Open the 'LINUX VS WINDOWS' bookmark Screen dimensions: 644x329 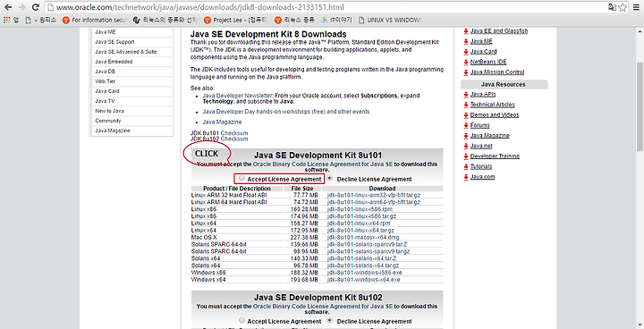coord(390,20)
